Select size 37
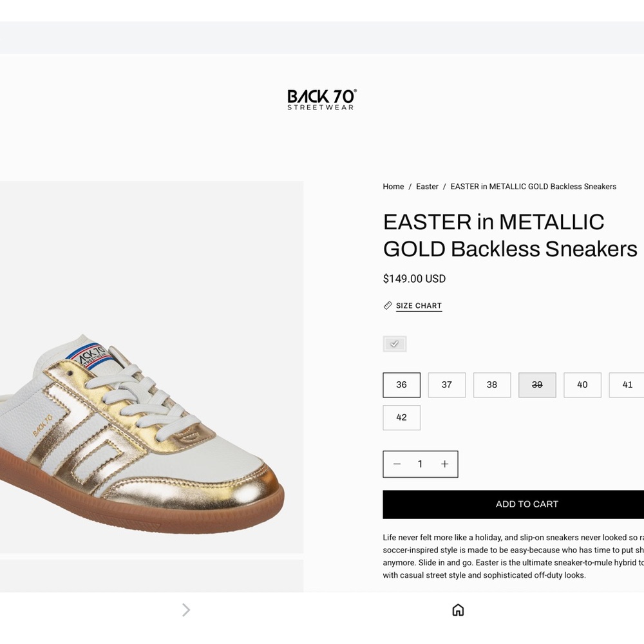This screenshot has height=644, width=644. coord(446,384)
